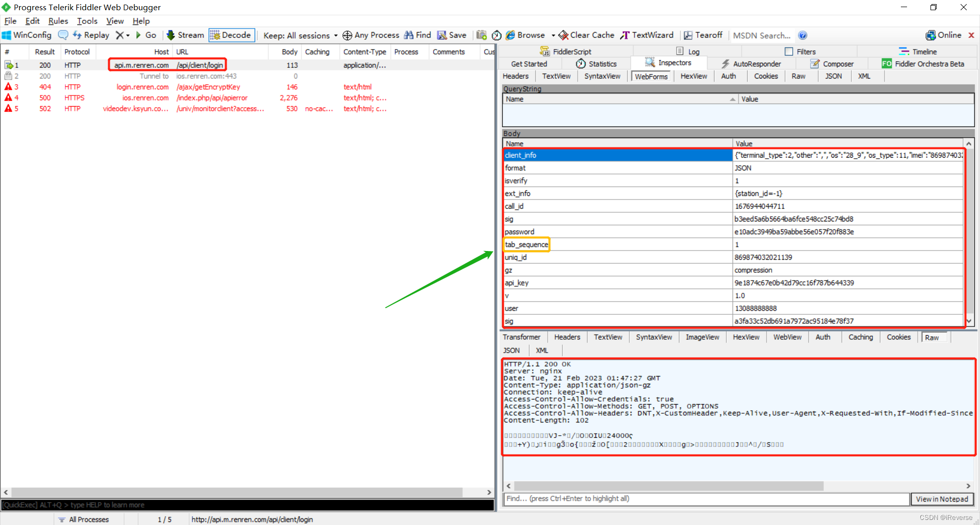Viewport: 980px width, 525px height.
Task: Open the View menu
Action: click(x=115, y=21)
